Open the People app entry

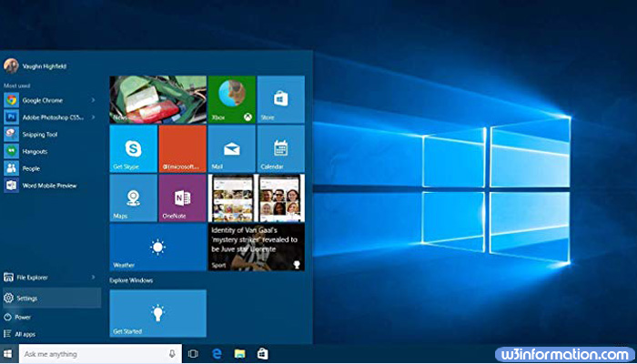pyautogui.click(x=51, y=168)
